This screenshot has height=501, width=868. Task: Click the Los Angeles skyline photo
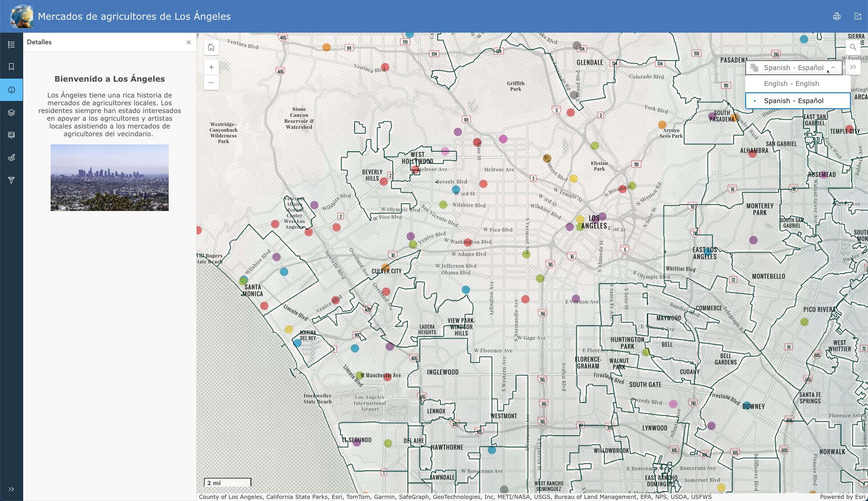click(109, 177)
